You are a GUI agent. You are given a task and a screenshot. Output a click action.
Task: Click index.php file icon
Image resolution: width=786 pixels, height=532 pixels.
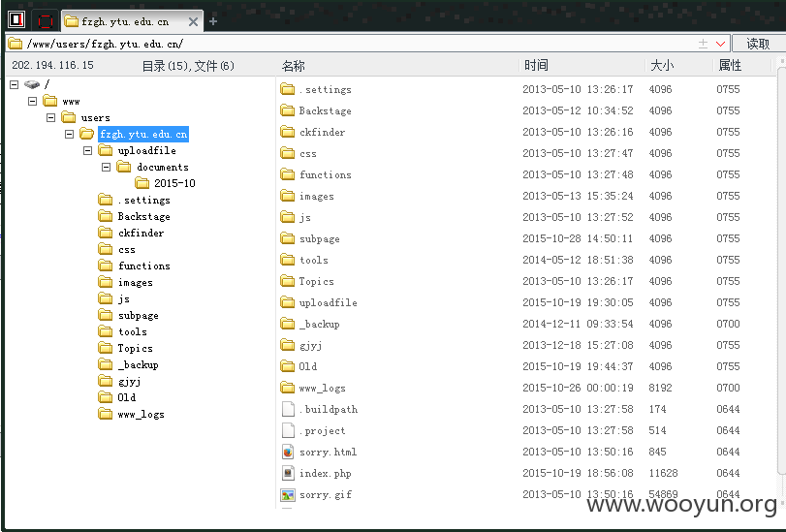pos(288,473)
